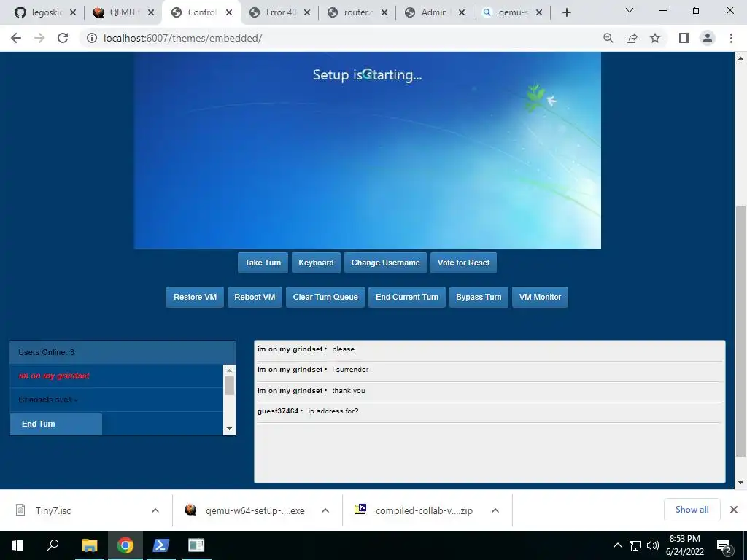Open File Explorer from taskbar
Viewport: 747px width, 560px height.
pyautogui.click(x=89, y=545)
